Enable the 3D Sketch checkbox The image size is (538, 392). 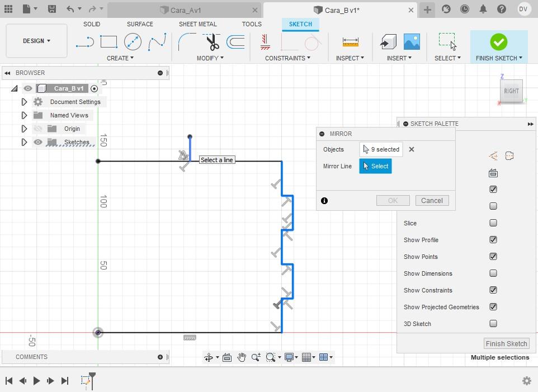pos(493,323)
